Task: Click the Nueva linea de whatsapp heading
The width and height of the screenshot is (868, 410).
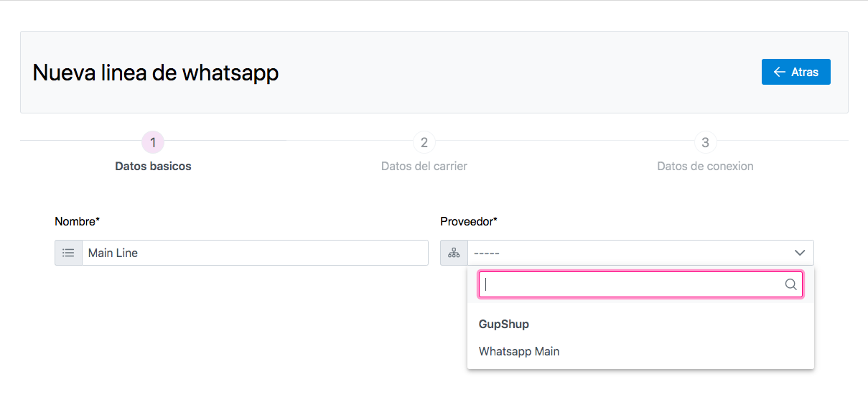Action: click(x=156, y=73)
